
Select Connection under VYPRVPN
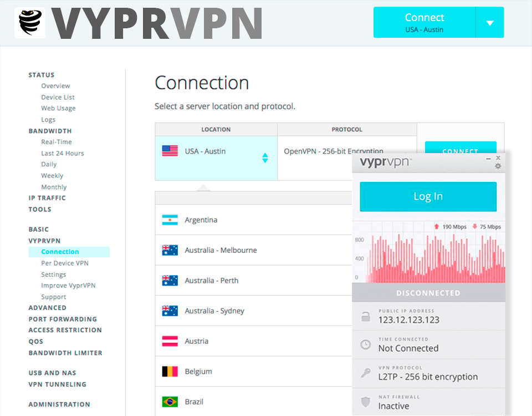[x=69, y=252]
